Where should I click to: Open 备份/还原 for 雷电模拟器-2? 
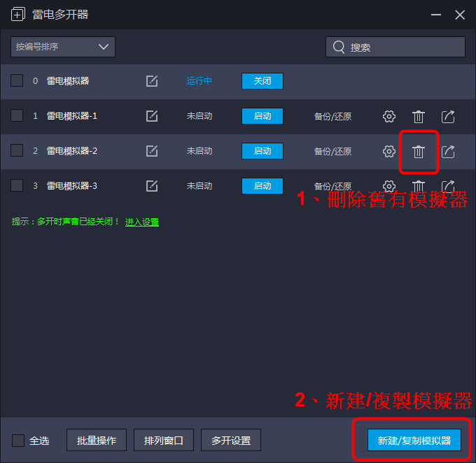[332, 151]
